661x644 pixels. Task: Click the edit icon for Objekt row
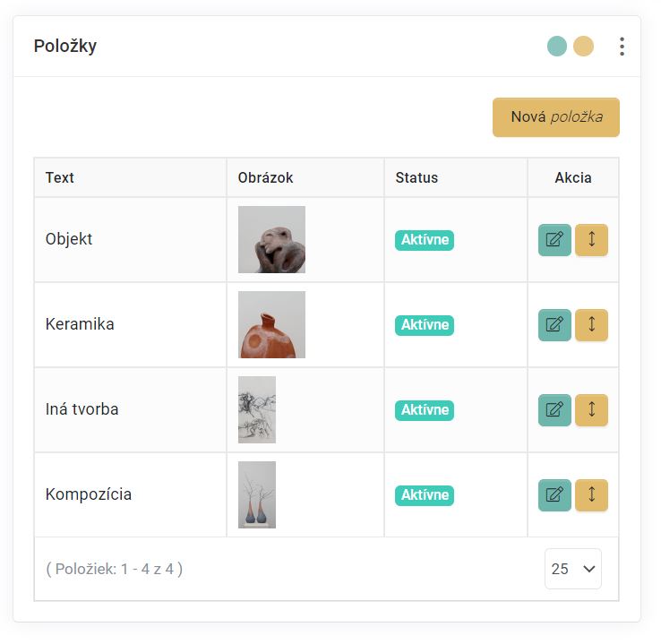554,240
